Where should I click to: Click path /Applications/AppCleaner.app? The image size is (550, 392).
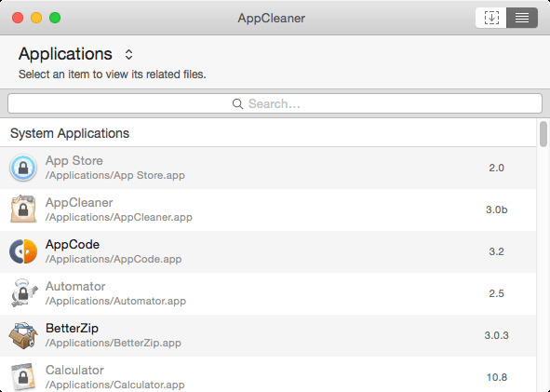(119, 217)
